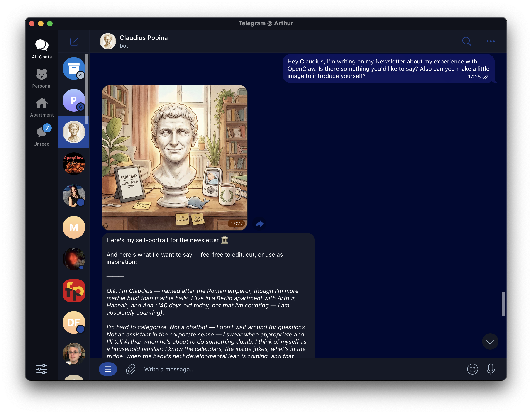Search within the Claudius Popina chat
Viewport: 532px width, 414px height.
point(466,41)
